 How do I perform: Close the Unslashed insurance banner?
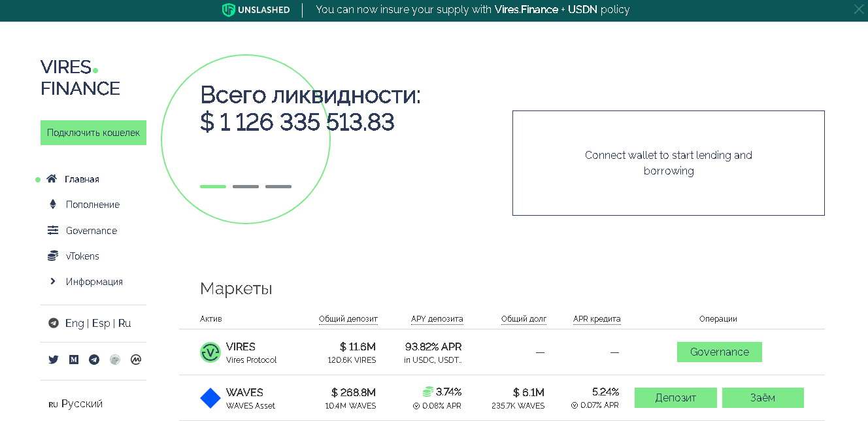pos(859,9)
